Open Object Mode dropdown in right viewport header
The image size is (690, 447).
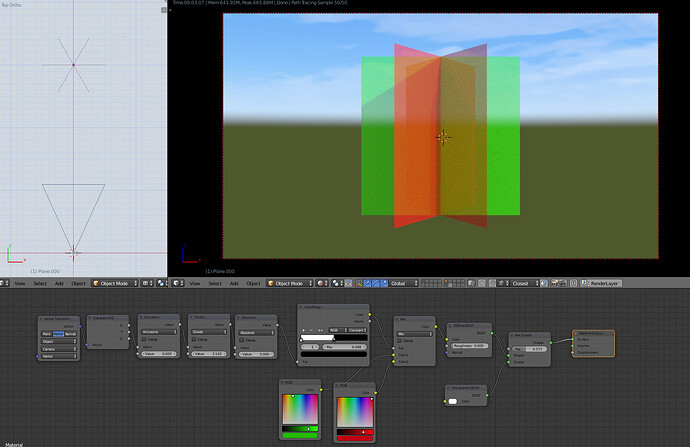click(290, 283)
